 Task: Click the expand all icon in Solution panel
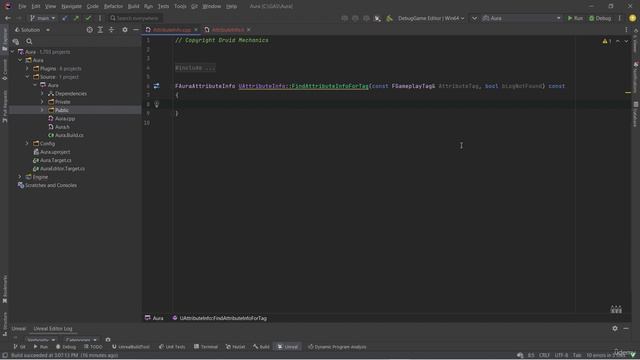pyautogui.click(x=100, y=30)
